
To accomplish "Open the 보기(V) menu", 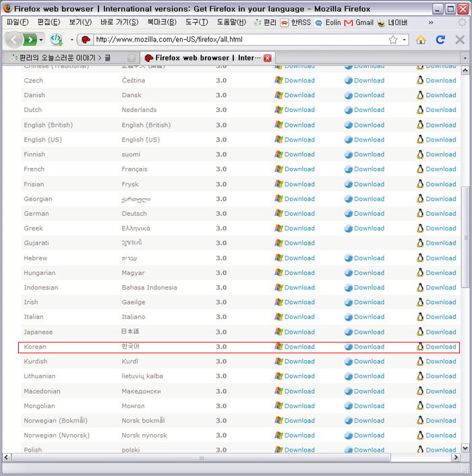I will 80,22.
